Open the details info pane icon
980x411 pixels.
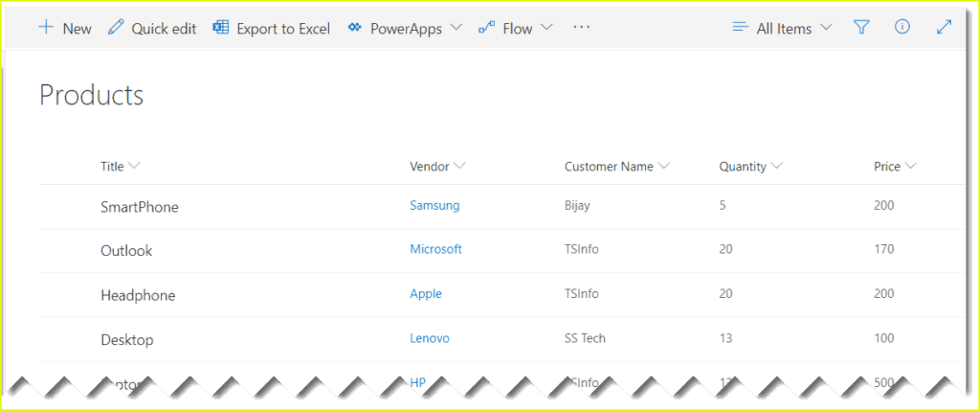[902, 27]
